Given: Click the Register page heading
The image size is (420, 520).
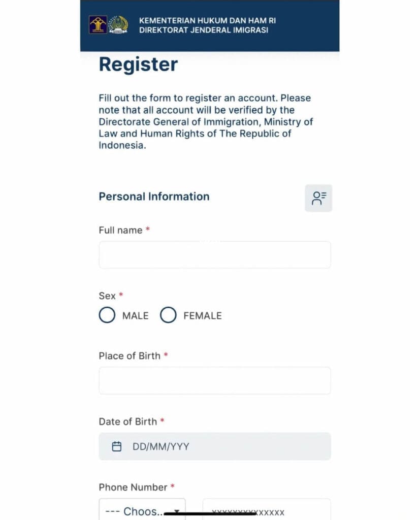Looking at the screenshot, I should click(x=138, y=64).
